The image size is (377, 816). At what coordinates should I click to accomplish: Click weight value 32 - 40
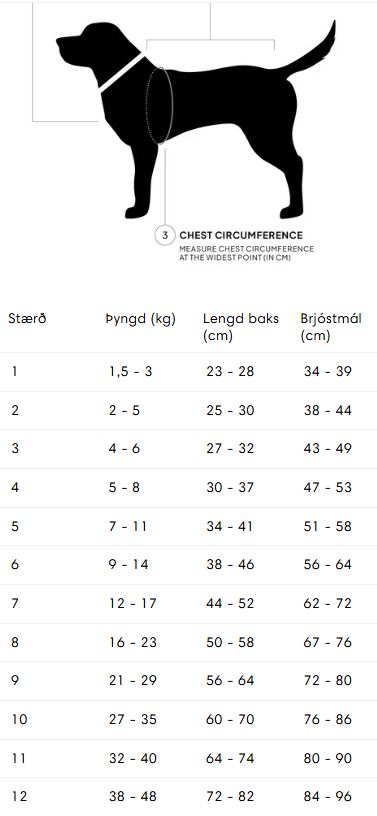point(133,758)
